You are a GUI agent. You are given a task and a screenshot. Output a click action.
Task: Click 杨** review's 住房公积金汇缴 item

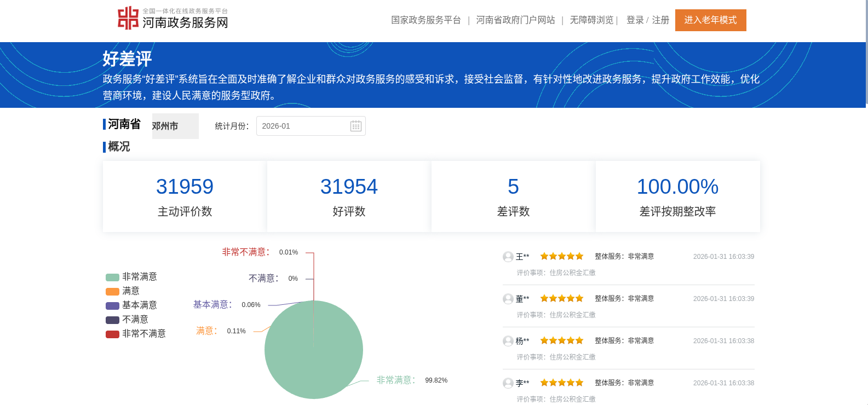coord(572,357)
